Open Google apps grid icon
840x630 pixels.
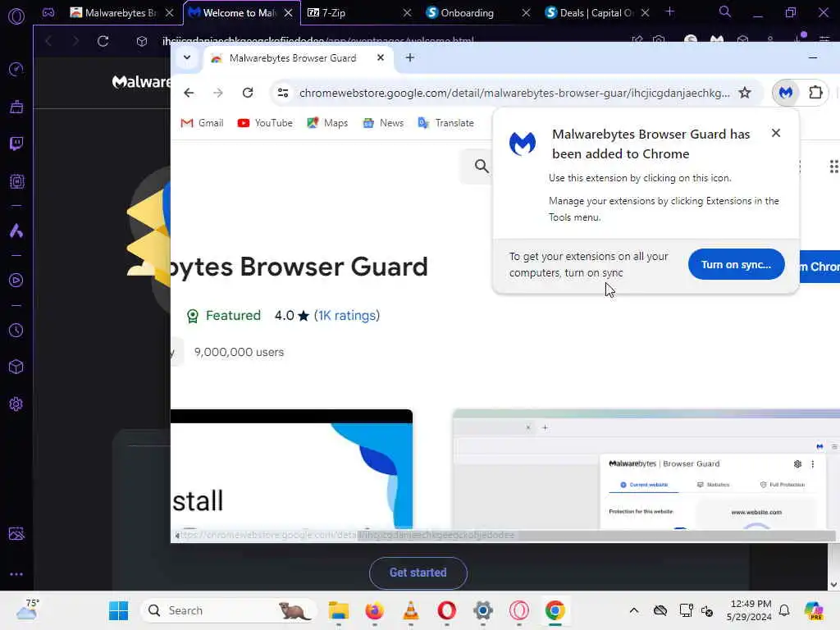click(833, 167)
